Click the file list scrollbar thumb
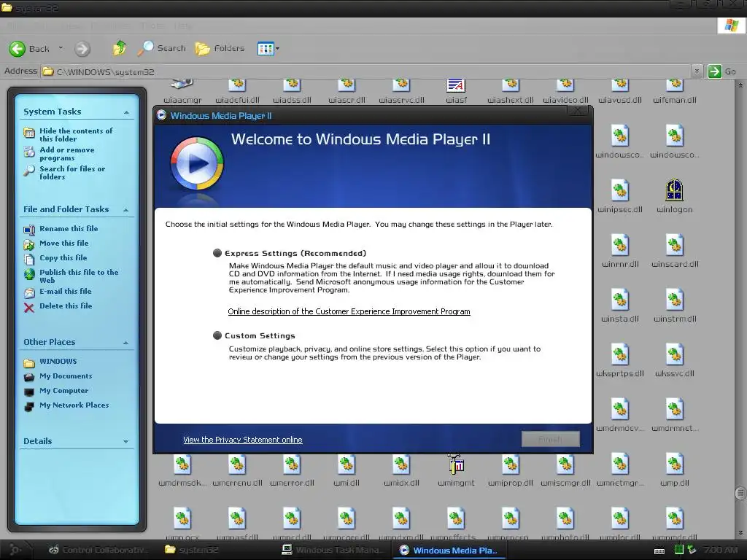This screenshot has height=560, width=747. (x=740, y=493)
